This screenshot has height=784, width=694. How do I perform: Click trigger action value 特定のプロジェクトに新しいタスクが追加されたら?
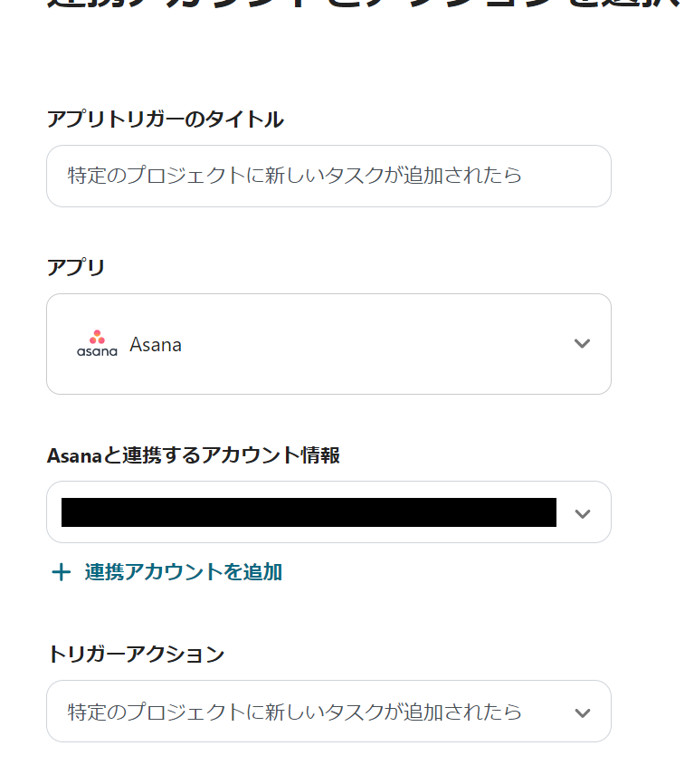click(294, 712)
